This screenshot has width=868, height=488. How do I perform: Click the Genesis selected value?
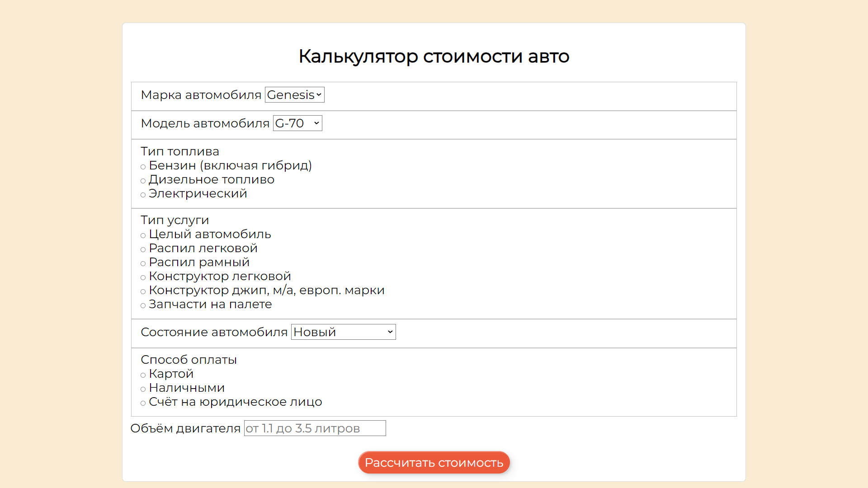pos(292,94)
